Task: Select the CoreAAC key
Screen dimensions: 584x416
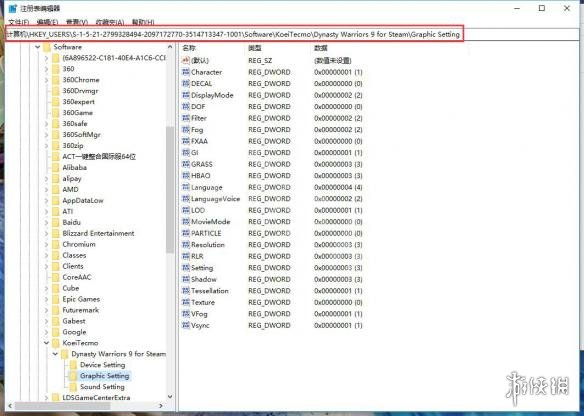Action: tap(77, 277)
